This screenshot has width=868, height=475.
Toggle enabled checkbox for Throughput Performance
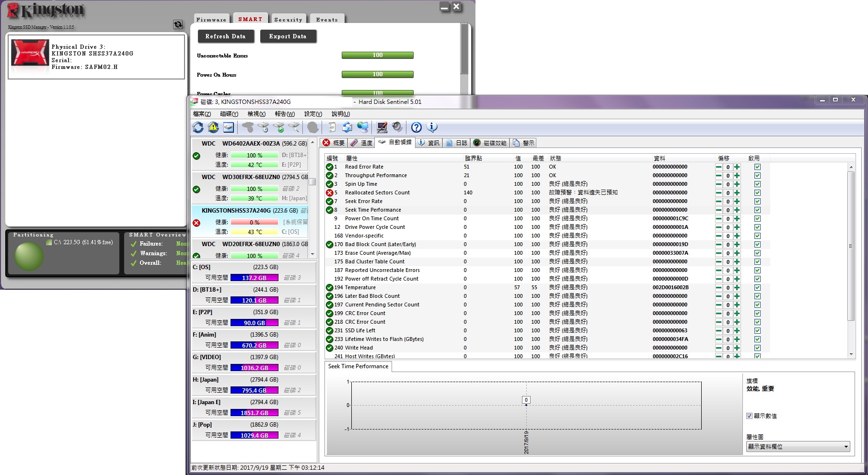[757, 176]
